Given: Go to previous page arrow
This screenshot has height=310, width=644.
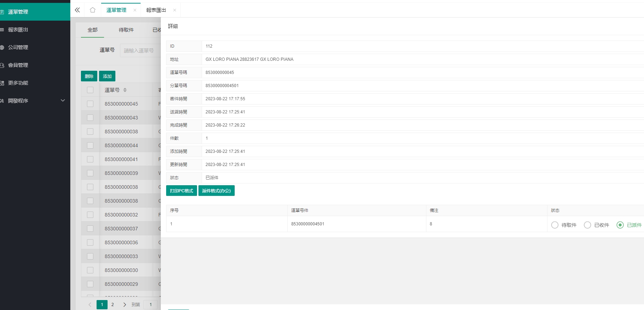Looking at the screenshot, I should tap(90, 304).
